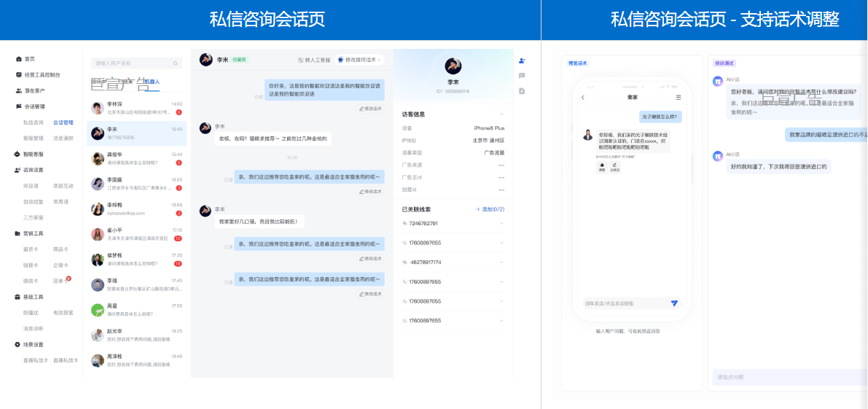Click the first AI小语 avatar icon

tap(717, 82)
